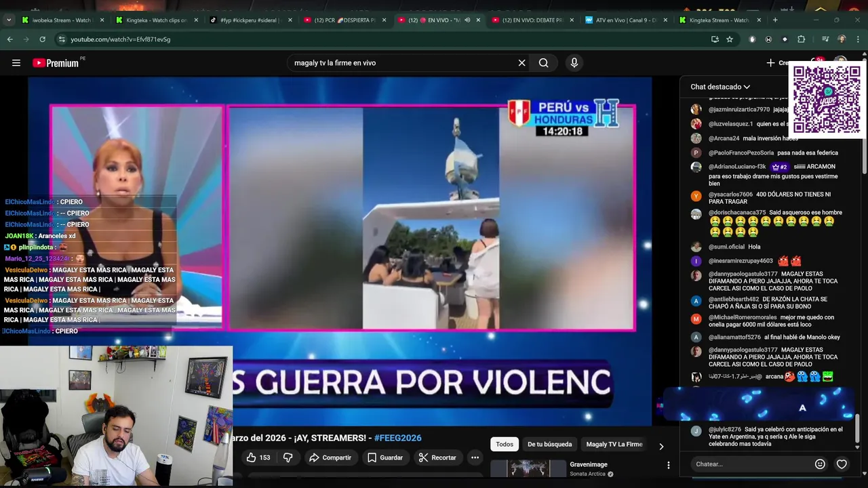The height and width of the screenshot is (488, 868).
Task: Click the magnifying glass search button
Action: click(544, 63)
